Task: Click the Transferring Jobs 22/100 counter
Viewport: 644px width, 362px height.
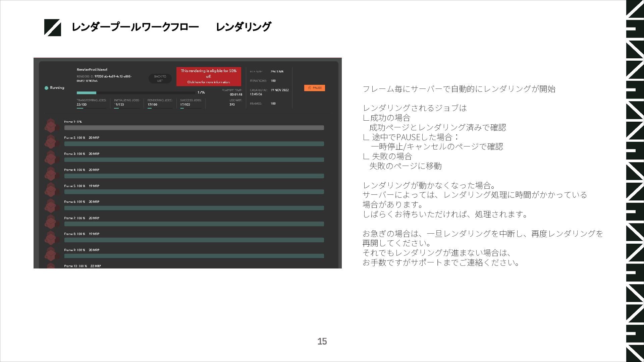Action: tap(82, 104)
